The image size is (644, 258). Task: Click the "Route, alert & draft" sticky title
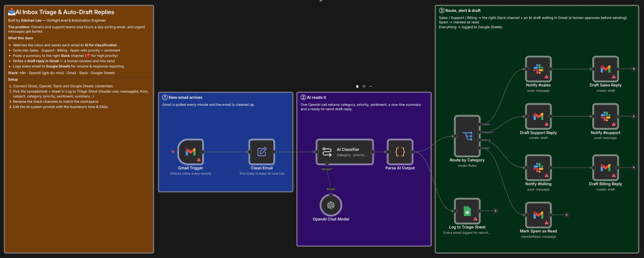[x=459, y=10]
